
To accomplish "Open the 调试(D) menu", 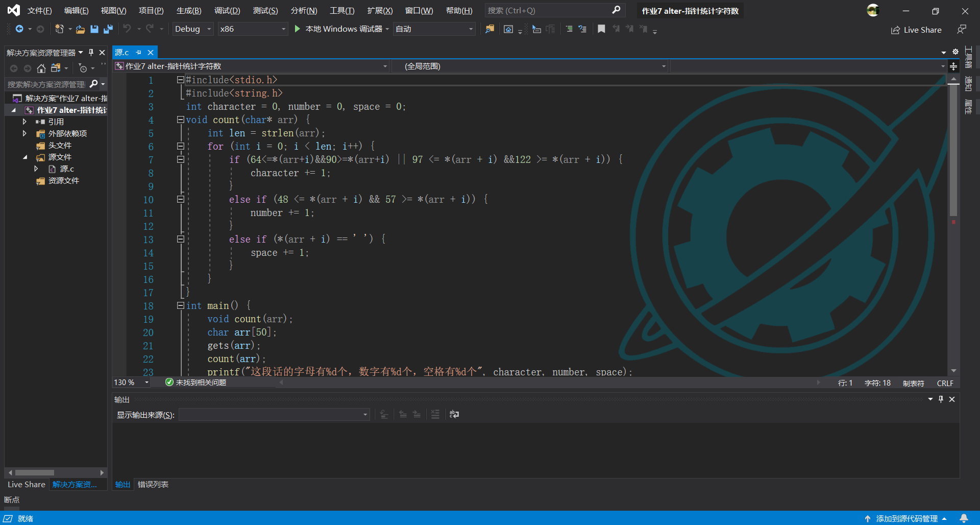I will pyautogui.click(x=227, y=11).
